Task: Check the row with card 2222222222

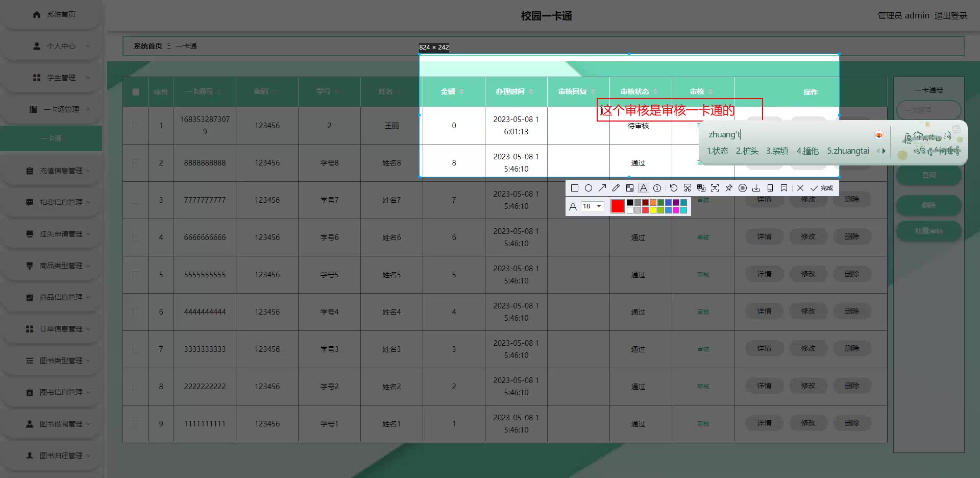Action: (x=136, y=386)
